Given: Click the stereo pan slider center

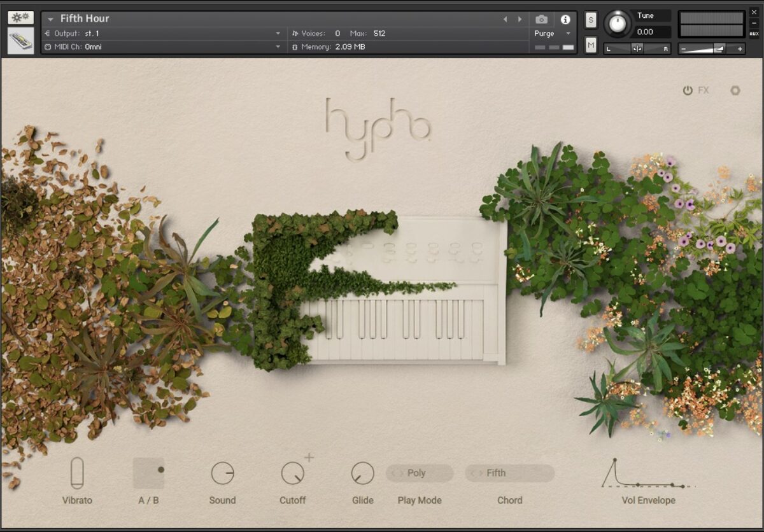Looking at the screenshot, I should 637,48.
